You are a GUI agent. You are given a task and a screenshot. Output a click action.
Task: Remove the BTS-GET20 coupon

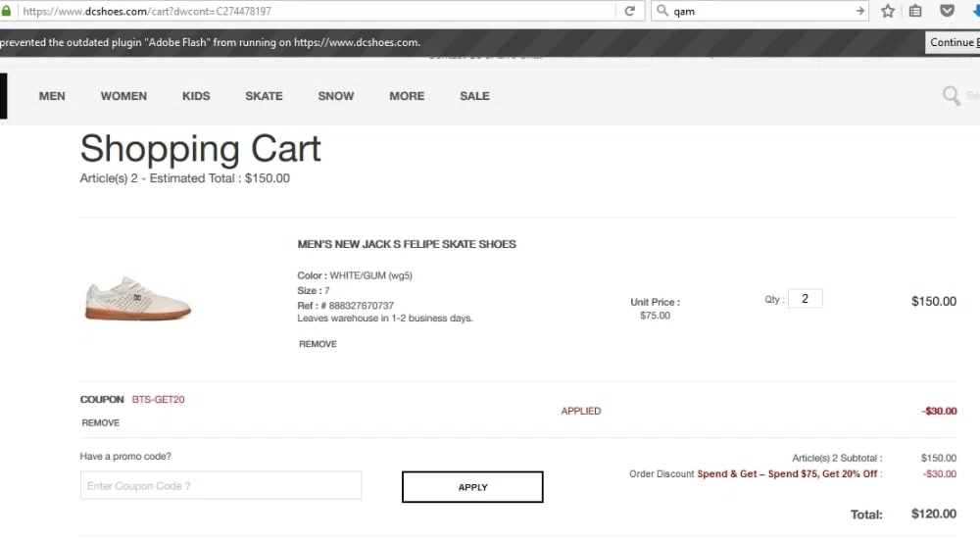pyautogui.click(x=101, y=423)
